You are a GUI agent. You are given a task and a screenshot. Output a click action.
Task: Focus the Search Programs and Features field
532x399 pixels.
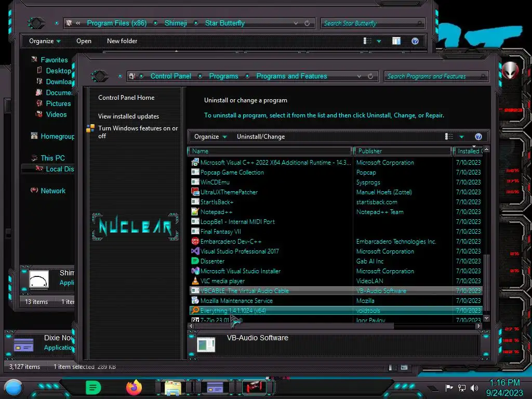436,76
